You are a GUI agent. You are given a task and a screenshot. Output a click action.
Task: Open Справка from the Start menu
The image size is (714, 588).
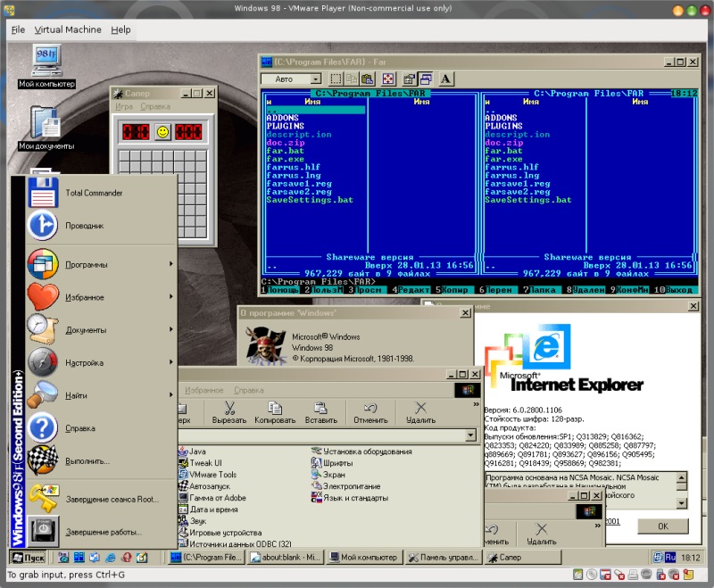(x=101, y=428)
